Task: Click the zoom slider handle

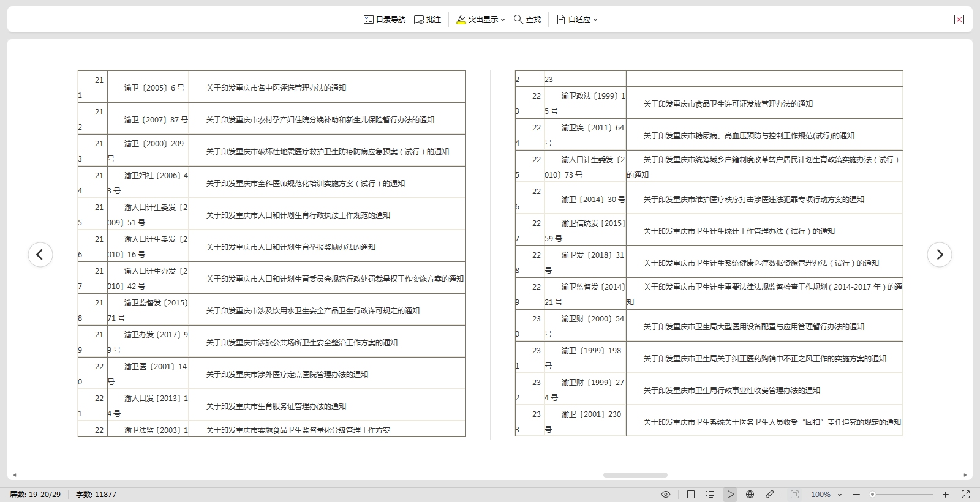Action: click(873, 495)
